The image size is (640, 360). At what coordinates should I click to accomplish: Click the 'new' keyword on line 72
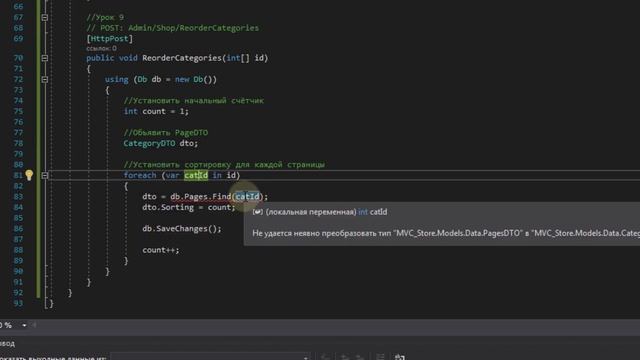click(x=182, y=79)
